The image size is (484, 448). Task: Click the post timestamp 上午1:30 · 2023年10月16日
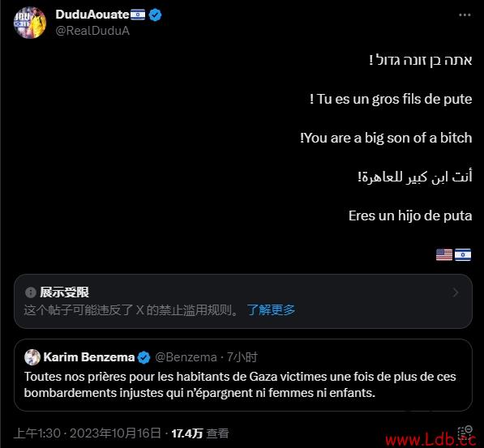[x=88, y=433]
